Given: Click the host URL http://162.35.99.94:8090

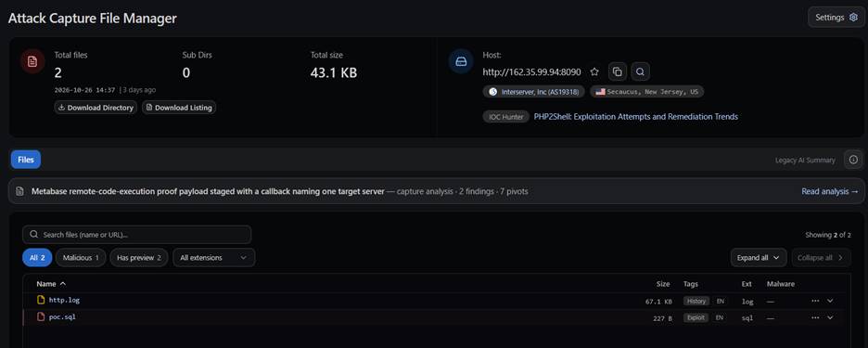Looking at the screenshot, I should click(532, 72).
